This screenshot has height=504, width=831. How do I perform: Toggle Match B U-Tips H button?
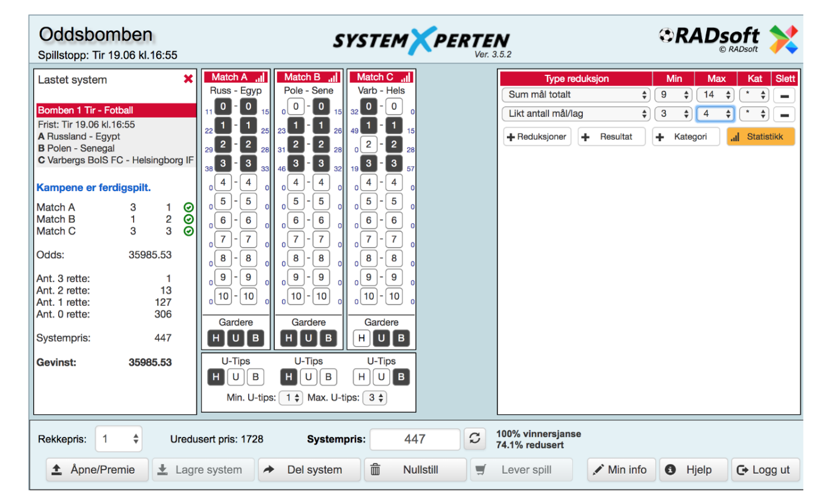click(289, 376)
